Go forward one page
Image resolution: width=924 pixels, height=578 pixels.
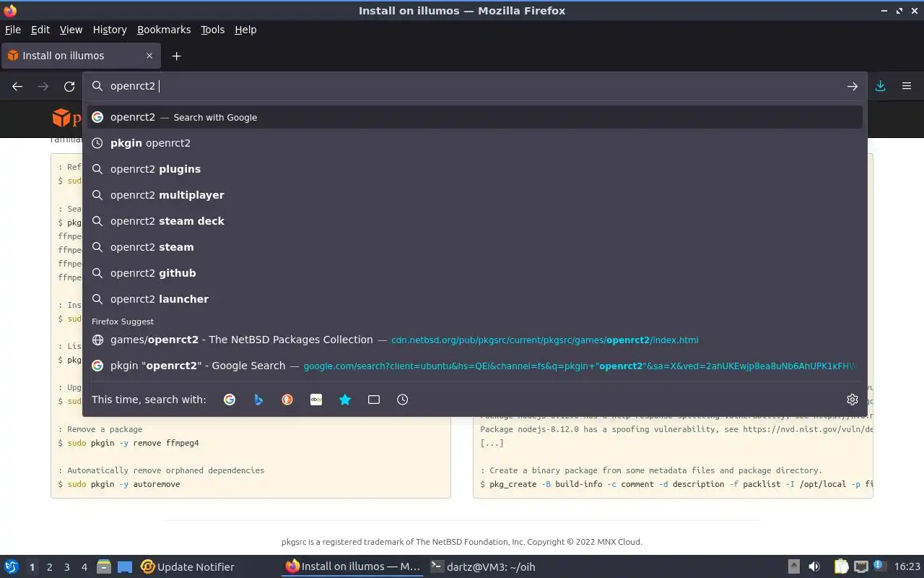click(43, 86)
